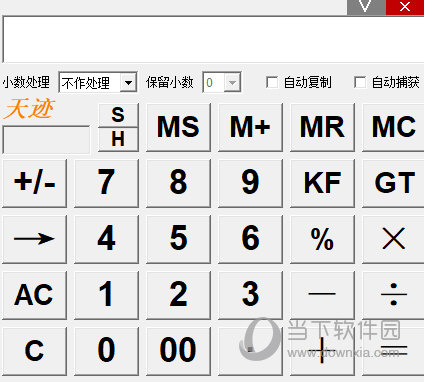Click the multiply × button
The width and height of the screenshot is (424, 382).
pos(393,239)
